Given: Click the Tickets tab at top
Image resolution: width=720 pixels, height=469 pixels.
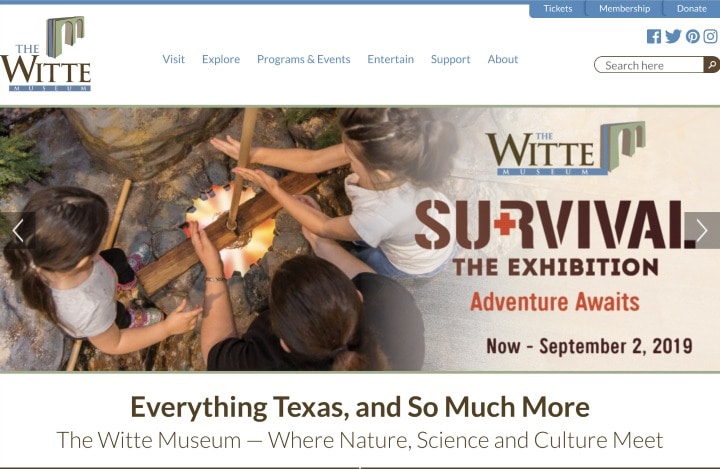Looking at the screenshot, I should (557, 9).
